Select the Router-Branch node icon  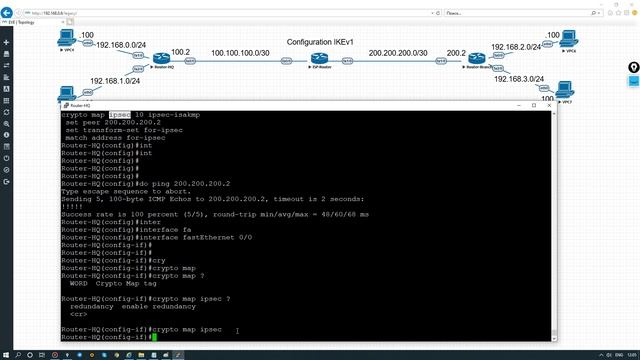[x=476, y=58]
